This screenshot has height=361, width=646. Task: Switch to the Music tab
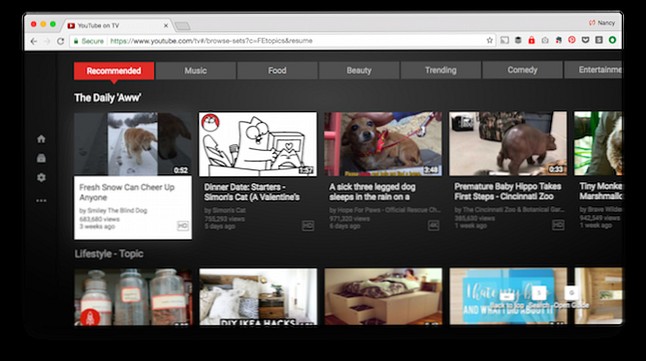(x=196, y=70)
